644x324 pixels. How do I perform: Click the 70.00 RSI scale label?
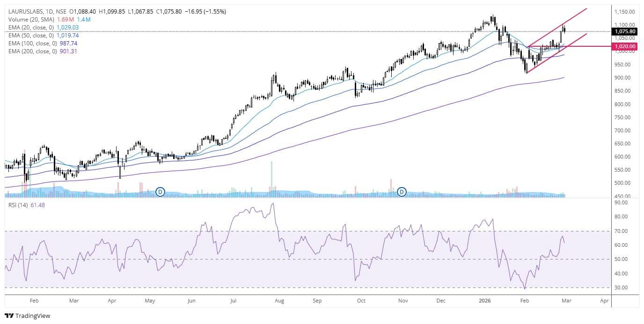[x=622, y=231]
